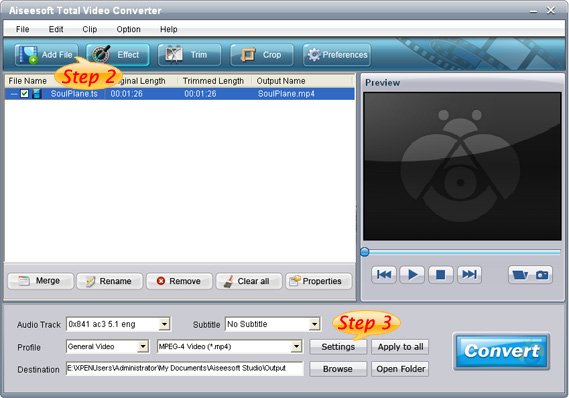Minimize the Total Video Converter window
This screenshot has height=398, width=569.
[533, 11]
